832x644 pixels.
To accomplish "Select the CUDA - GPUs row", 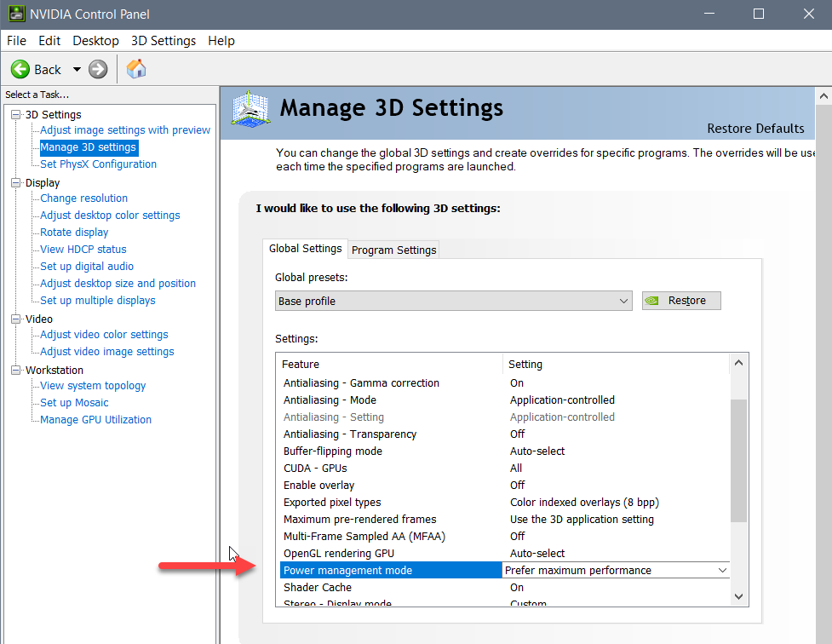I will pyautogui.click(x=505, y=468).
